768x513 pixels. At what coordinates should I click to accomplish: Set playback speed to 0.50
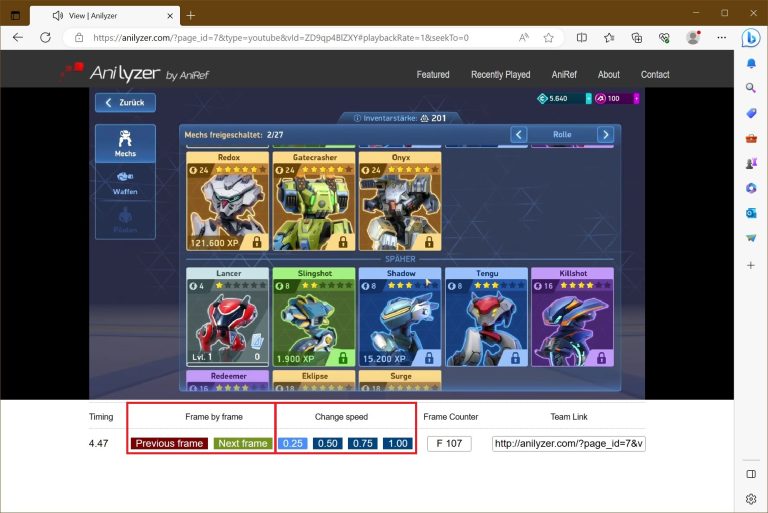327,444
